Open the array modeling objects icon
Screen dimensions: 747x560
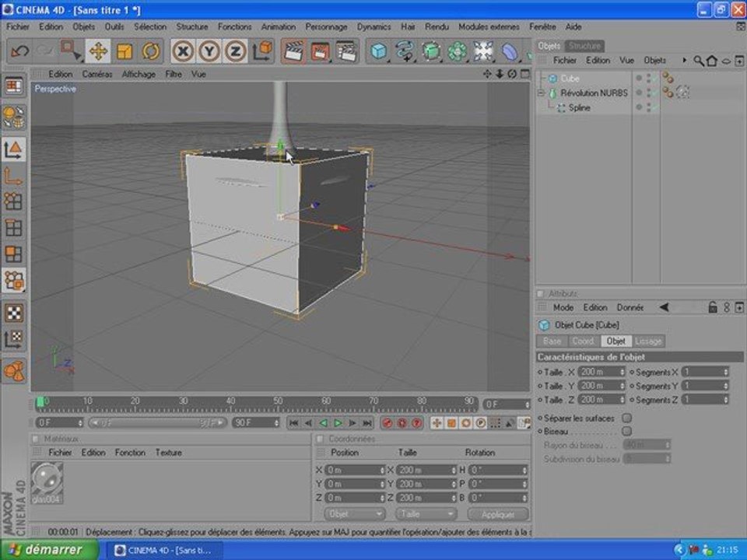pos(457,51)
